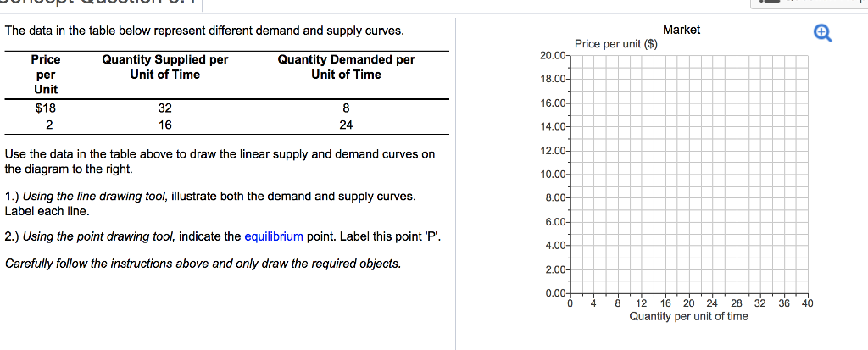Click the 20.00 price axis tick label

coord(553,56)
